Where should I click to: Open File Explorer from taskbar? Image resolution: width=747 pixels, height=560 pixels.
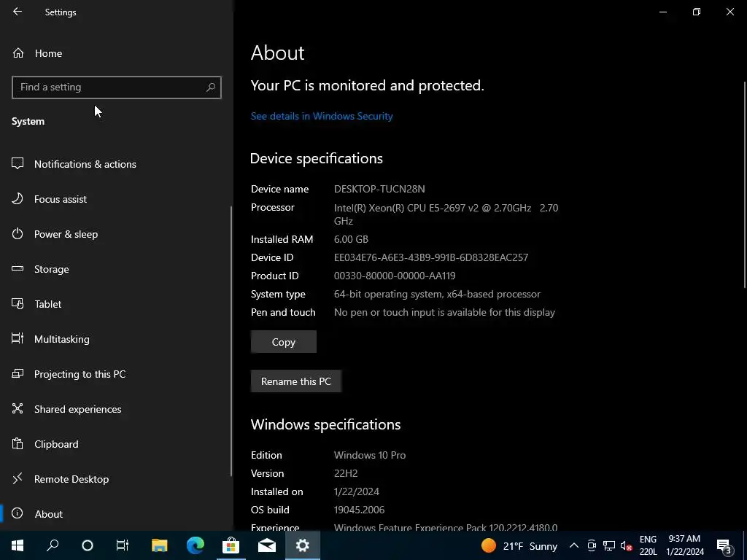160,545
